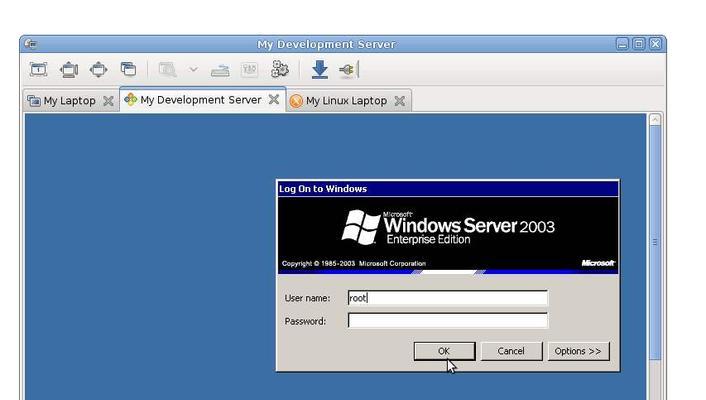Open the scale options dropdown arrow
706x400 pixels.
193,69
